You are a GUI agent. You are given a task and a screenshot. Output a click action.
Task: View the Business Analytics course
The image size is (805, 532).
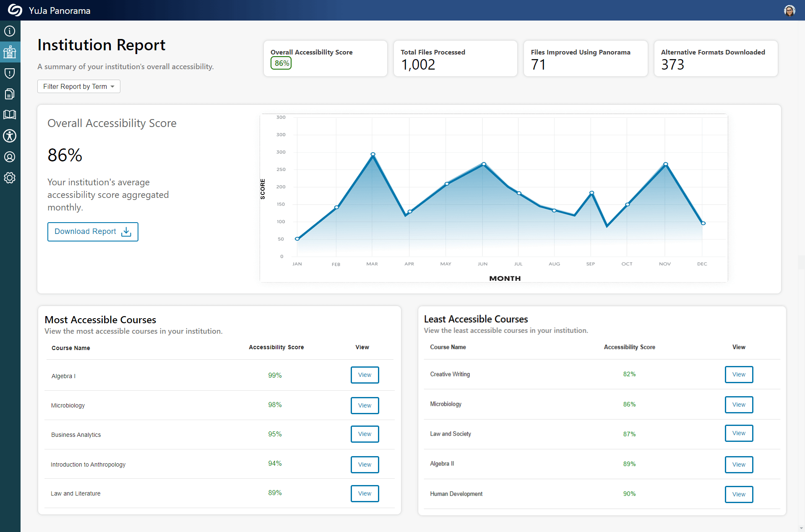pyautogui.click(x=365, y=434)
